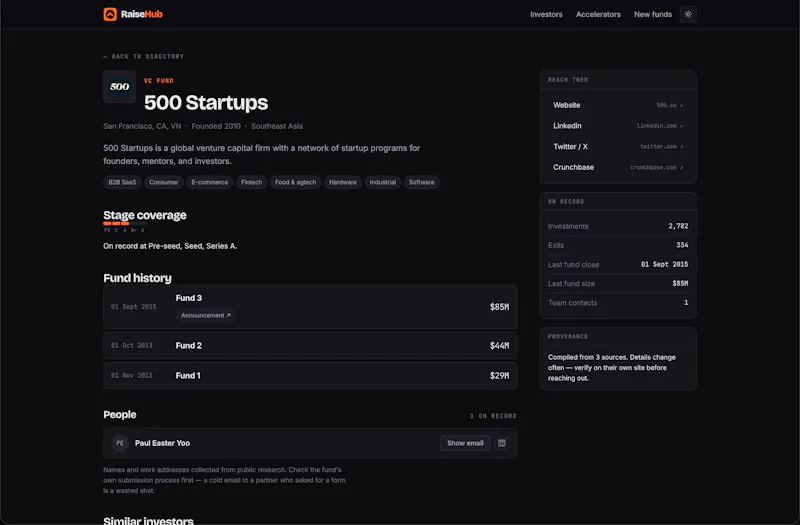Select the B2B SaaS tag
Screen dimensions: 800x525
pyautogui.click(x=122, y=182)
